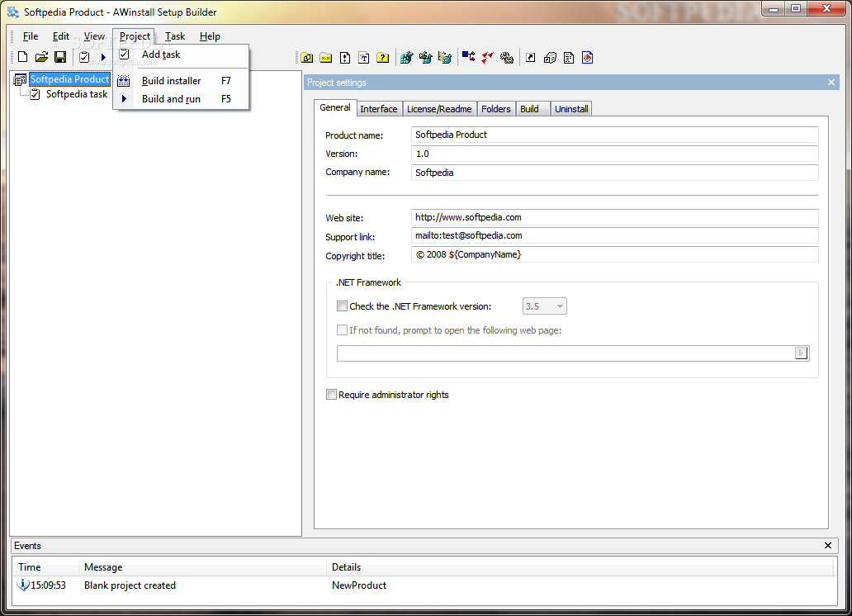This screenshot has height=616, width=852.
Task: Click the Save floppy disk icon
Action: (x=60, y=56)
